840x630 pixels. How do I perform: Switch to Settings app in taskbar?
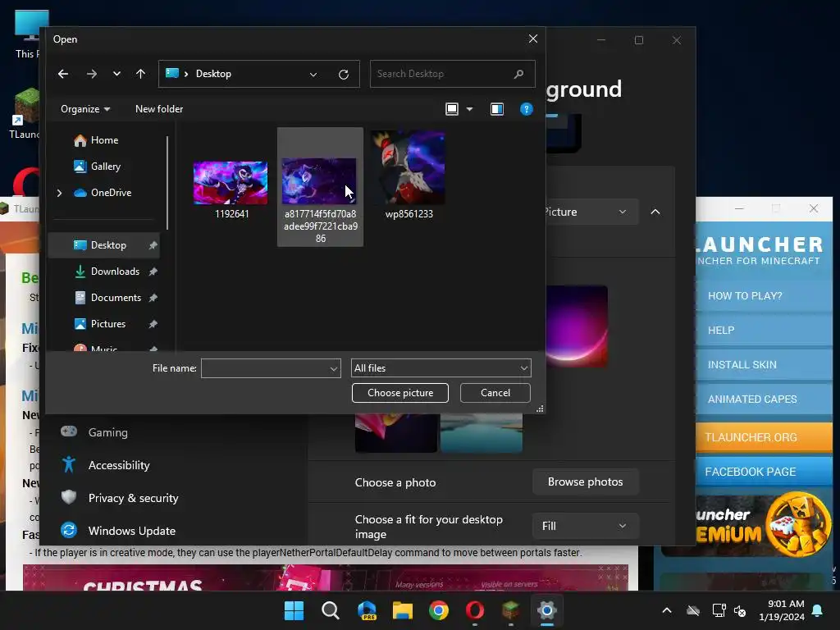pos(547,610)
